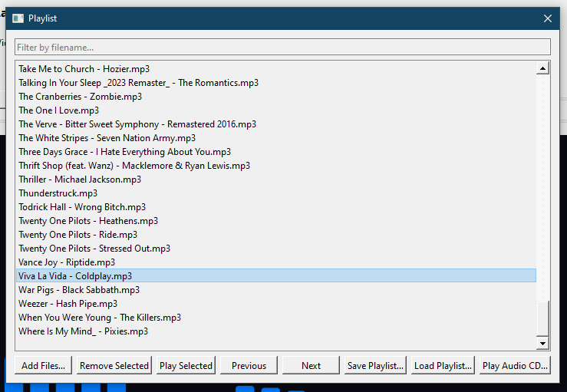567x392 pixels.
Task: Open Save Playlist... dialog
Action: [375, 366]
